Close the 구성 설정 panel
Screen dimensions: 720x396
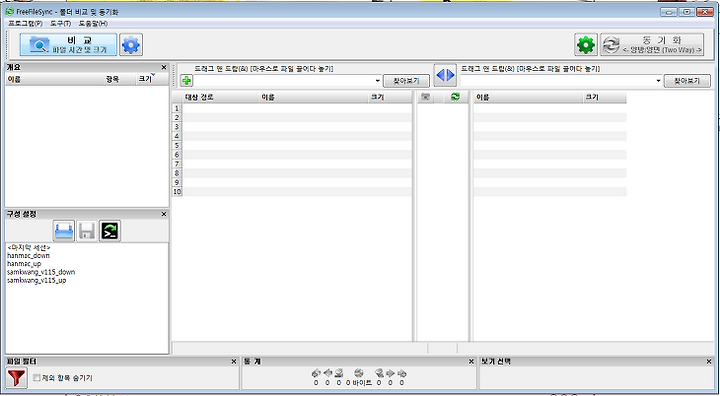tap(164, 214)
